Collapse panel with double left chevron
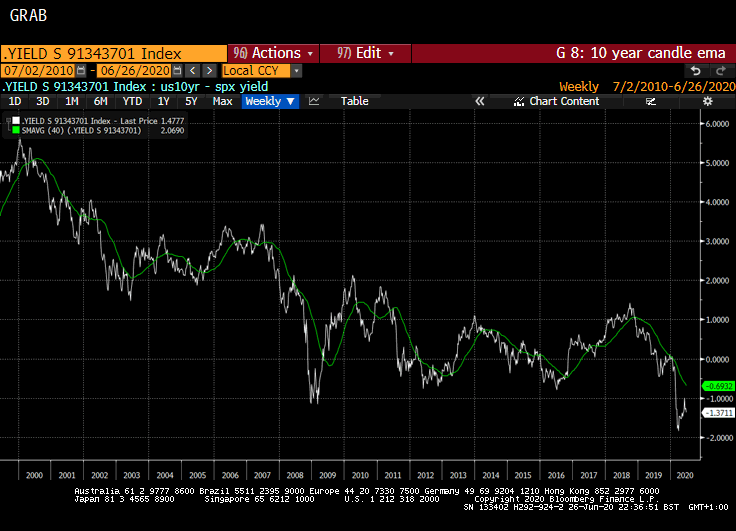 tap(479, 101)
